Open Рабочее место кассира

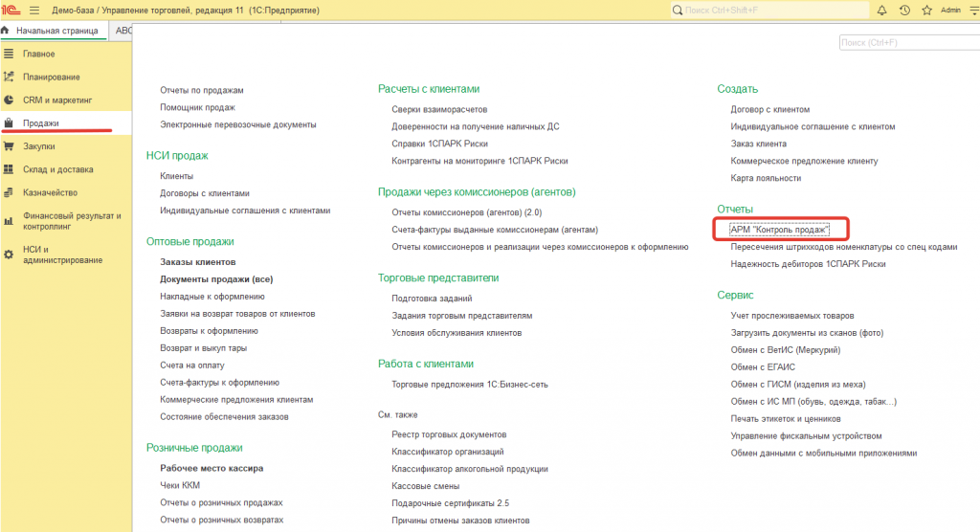[x=212, y=468]
